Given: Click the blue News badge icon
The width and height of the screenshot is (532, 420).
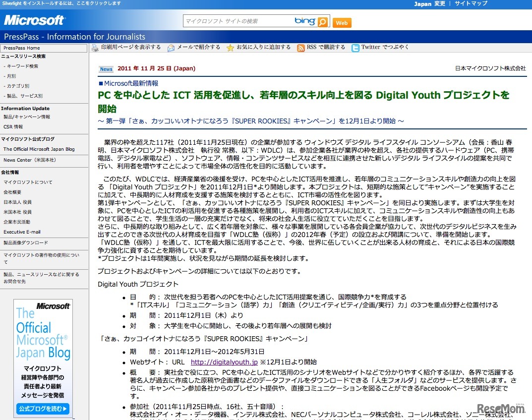Looking at the screenshot, I should [x=106, y=69].
